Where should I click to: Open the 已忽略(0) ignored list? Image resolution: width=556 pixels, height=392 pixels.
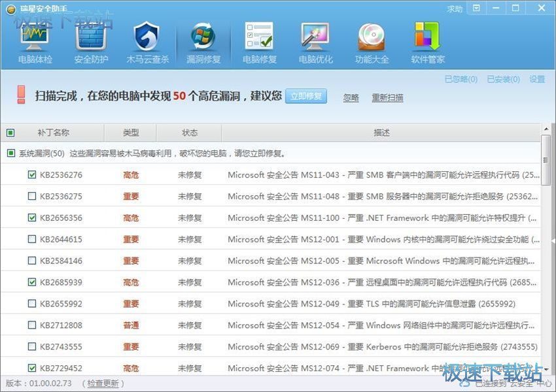(461, 79)
